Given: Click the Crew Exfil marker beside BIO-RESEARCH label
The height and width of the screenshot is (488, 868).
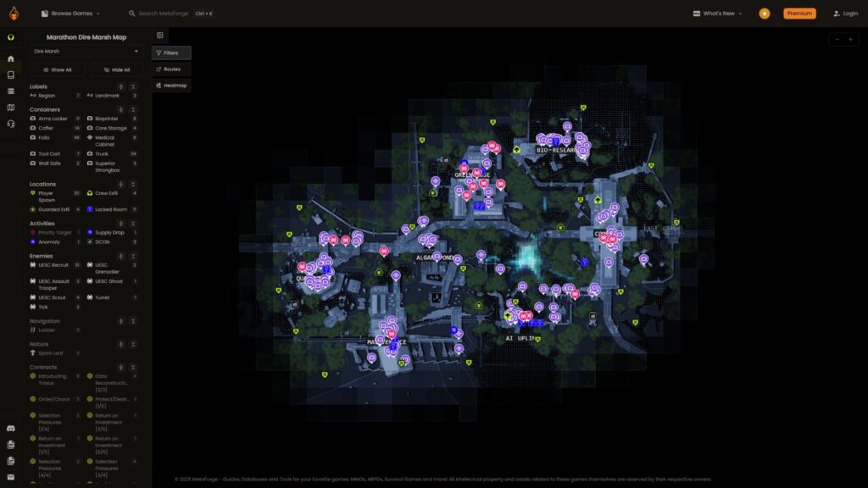Looking at the screenshot, I should (x=516, y=149).
